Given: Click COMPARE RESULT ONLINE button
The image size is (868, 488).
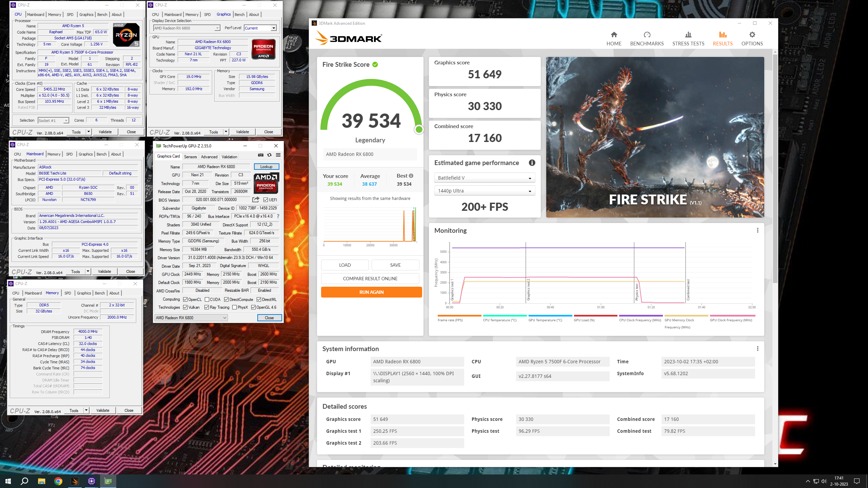Looking at the screenshot, I should click(x=370, y=279).
